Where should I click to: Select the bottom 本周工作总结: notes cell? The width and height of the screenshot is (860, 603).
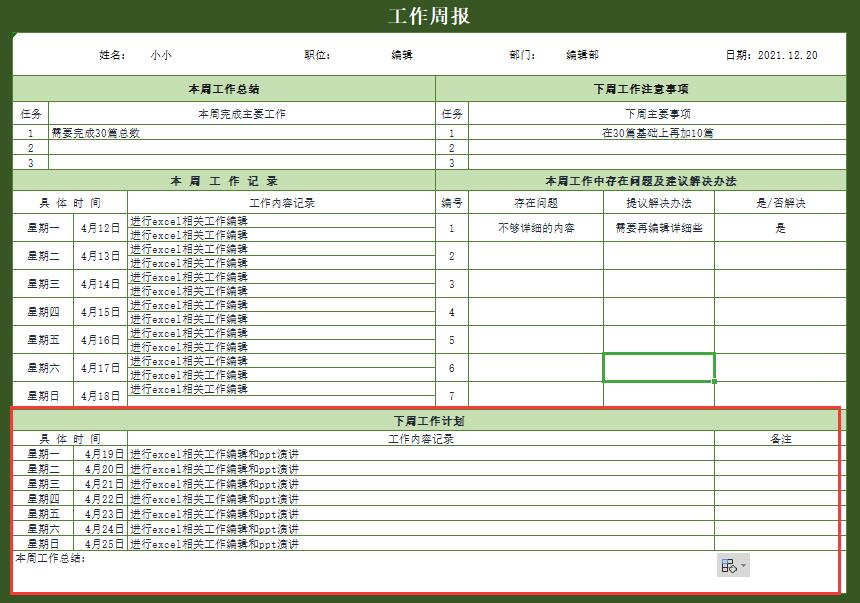(x=429, y=572)
